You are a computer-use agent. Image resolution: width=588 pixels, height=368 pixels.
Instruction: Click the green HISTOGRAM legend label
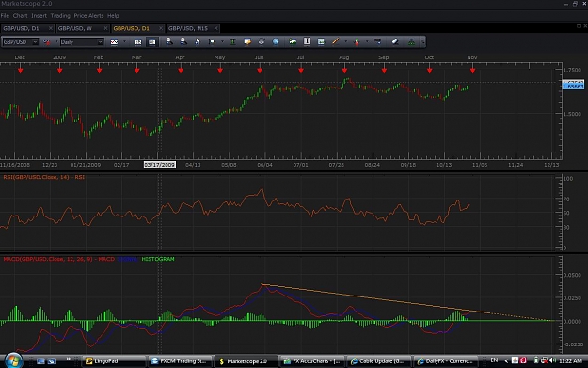point(158,259)
